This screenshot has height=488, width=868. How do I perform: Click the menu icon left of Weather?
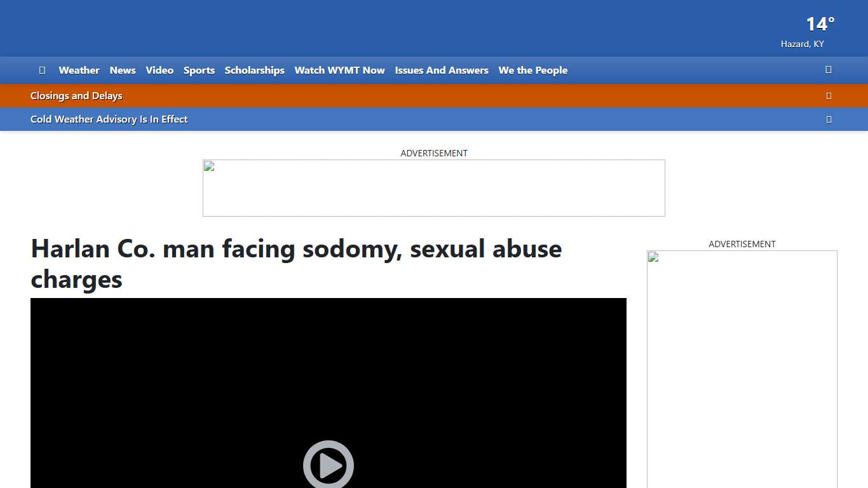[42, 70]
